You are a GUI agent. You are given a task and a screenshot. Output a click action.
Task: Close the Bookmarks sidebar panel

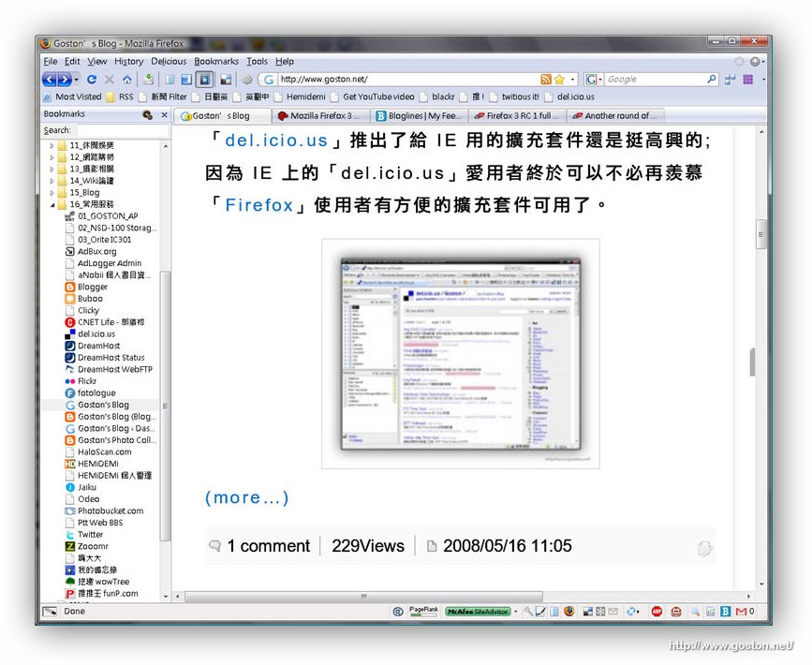coord(164,115)
